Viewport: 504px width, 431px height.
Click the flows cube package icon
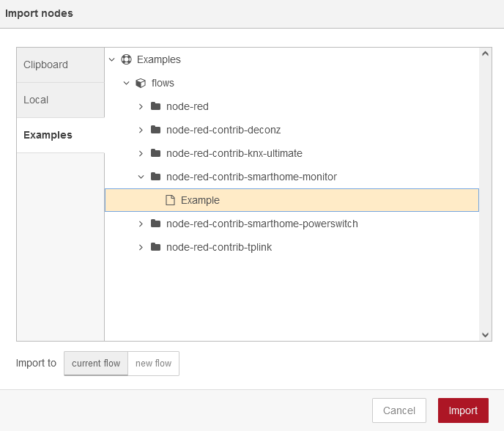coord(141,83)
